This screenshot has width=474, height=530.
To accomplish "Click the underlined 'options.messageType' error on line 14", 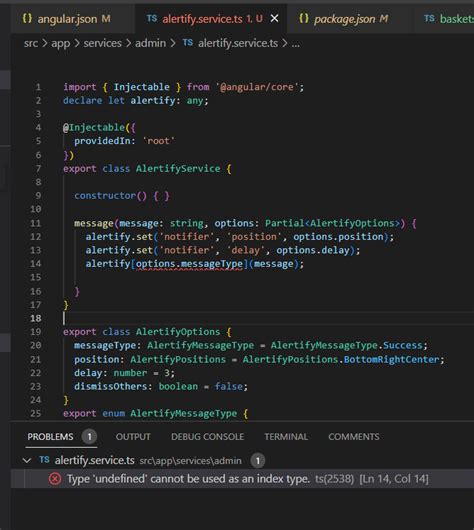I will point(189,264).
